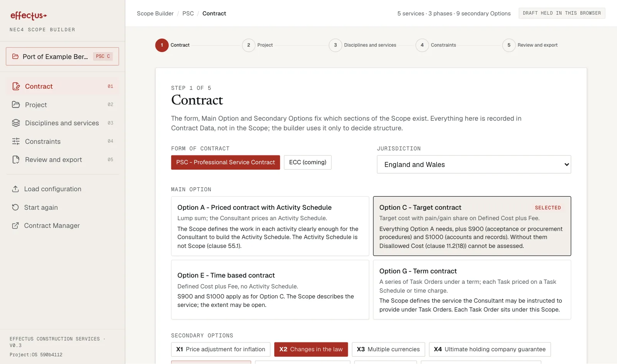Screen dimensions: 617x364
Task: Go to step 1 Contract in stepper
Action: (x=172, y=45)
